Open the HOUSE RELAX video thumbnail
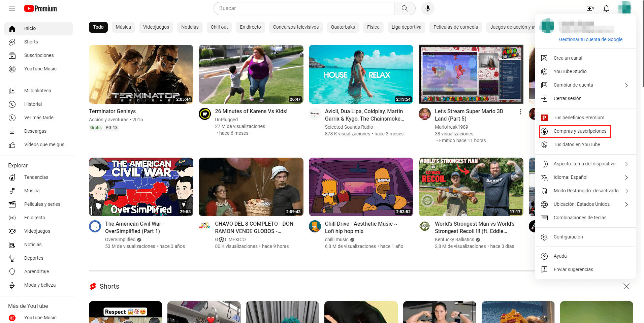Image resolution: width=644 pixels, height=323 pixels. pos(361,74)
